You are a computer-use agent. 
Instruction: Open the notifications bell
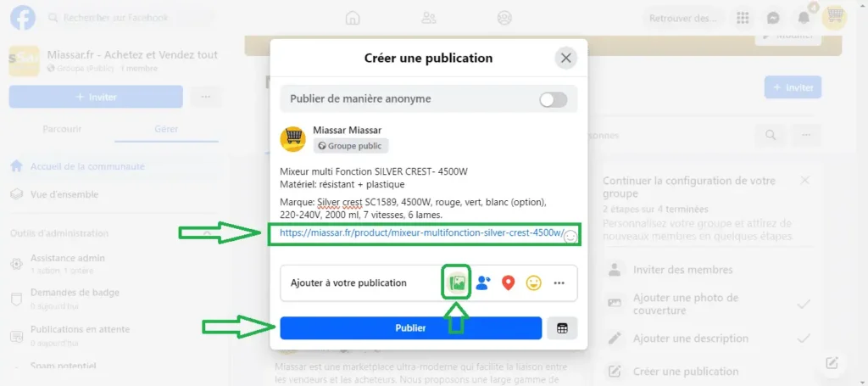(x=804, y=18)
